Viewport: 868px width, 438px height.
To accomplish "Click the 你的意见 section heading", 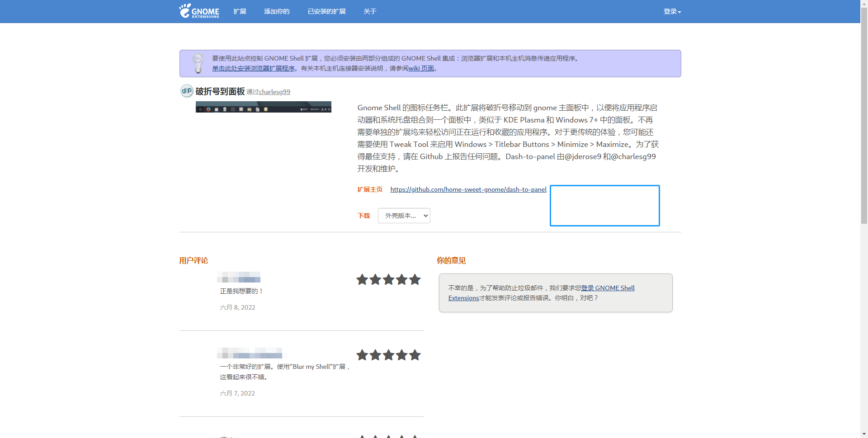I will (451, 260).
